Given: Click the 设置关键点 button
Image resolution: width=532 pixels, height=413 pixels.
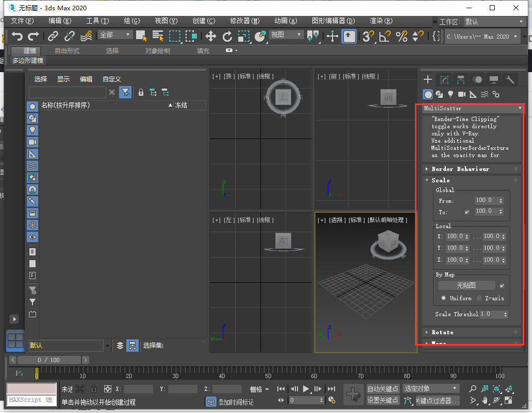Looking at the screenshot, I should [x=383, y=401].
